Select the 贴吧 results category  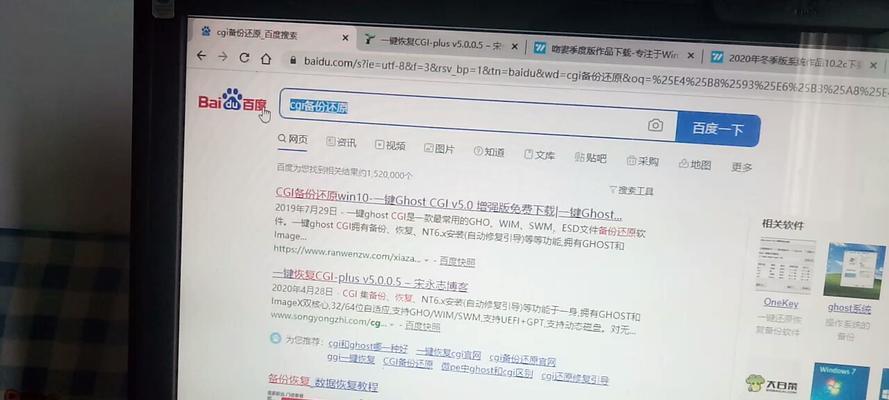tap(590, 158)
